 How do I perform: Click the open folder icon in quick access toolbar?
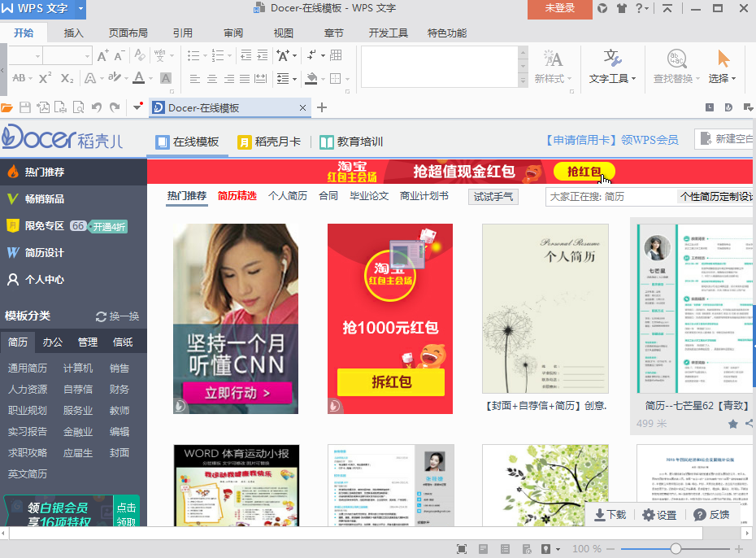point(7,107)
